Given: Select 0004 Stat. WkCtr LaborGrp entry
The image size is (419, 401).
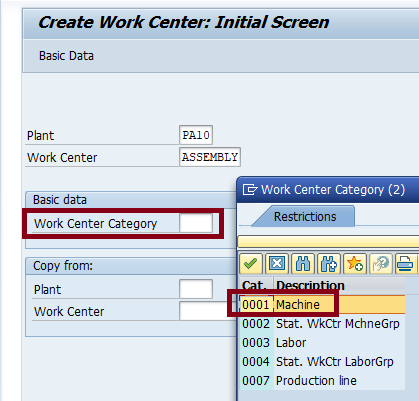Looking at the screenshot, I should [x=323, y=362].
